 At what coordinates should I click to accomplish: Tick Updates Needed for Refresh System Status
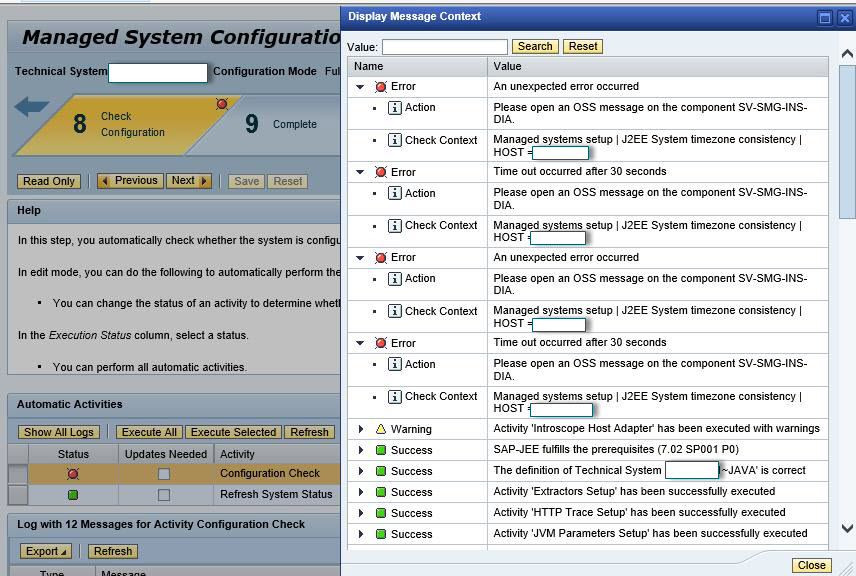[164, 495]
